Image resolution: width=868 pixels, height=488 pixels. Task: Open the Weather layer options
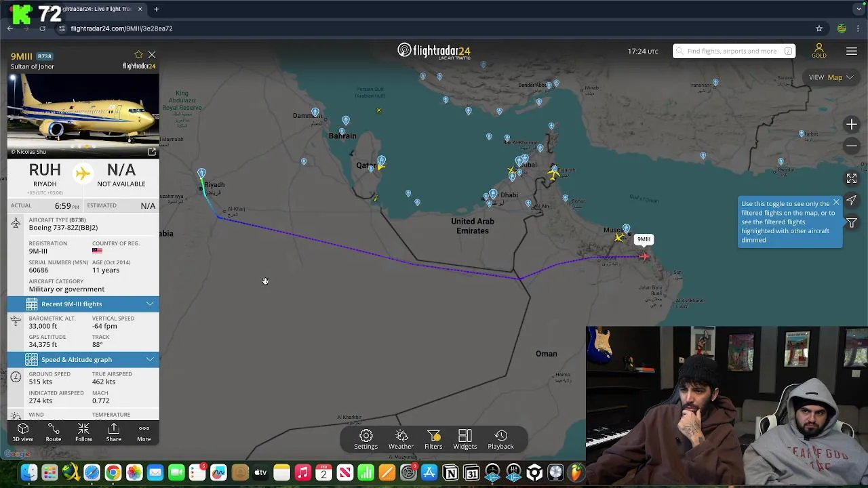401,439
